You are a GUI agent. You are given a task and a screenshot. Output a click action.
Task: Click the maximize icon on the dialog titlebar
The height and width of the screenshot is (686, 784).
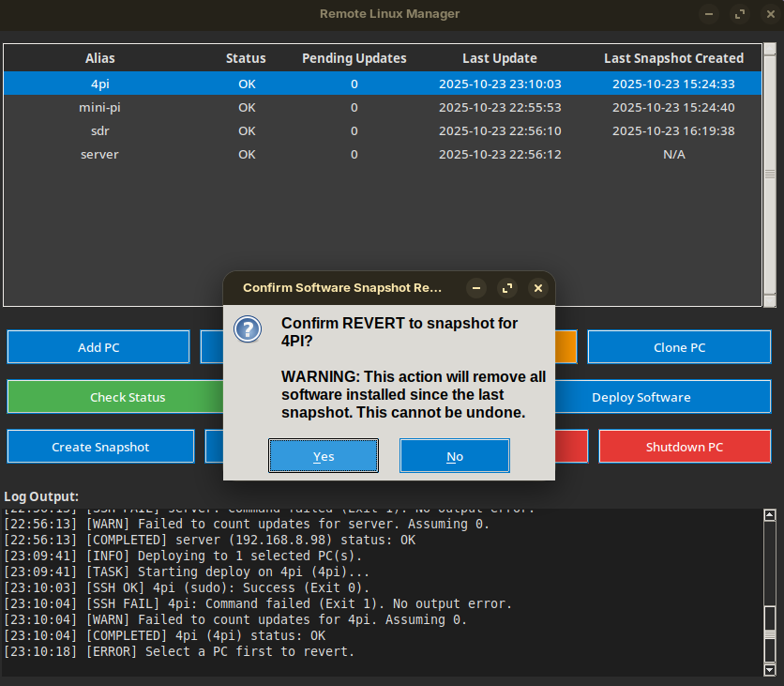[506, 288]
